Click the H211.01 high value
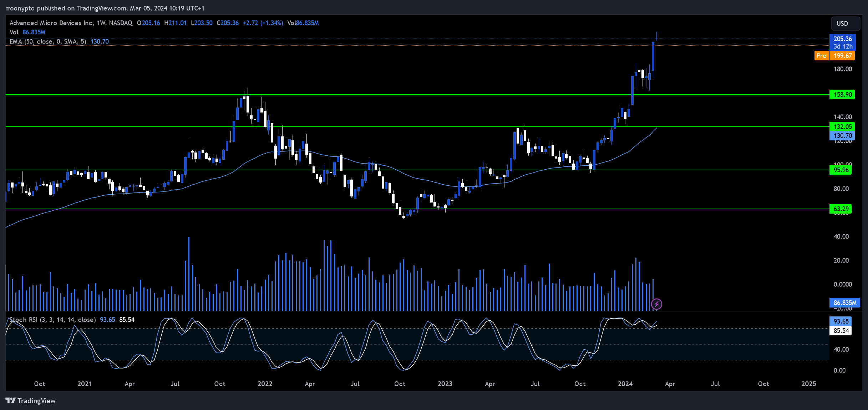The image size is (868, 410). (175, 23)
